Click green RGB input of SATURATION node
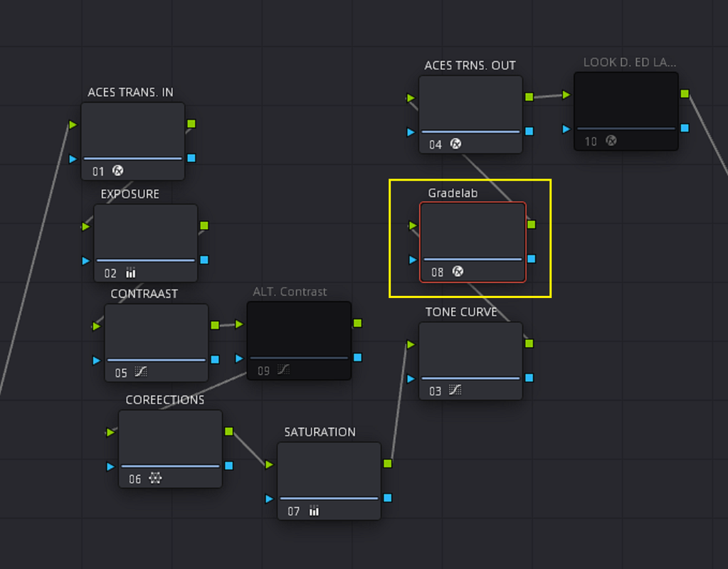Image resolution: width=728 pixels, height=569 pixels. coord(269,464)
